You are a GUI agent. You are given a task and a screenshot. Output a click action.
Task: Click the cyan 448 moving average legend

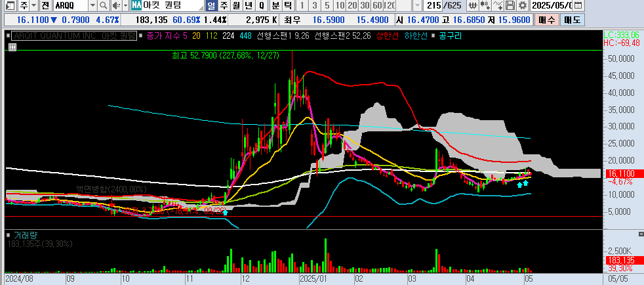[x=245, y=35]
